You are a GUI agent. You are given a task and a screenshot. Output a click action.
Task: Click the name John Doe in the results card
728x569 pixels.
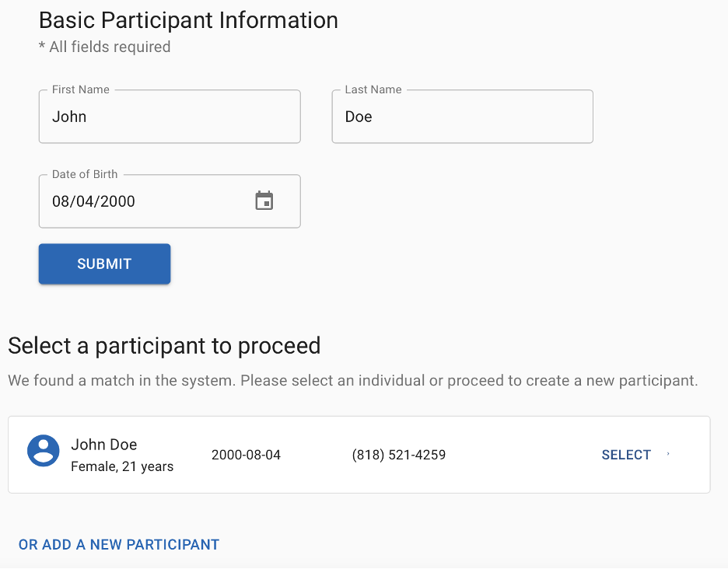[x=104, y=444]
